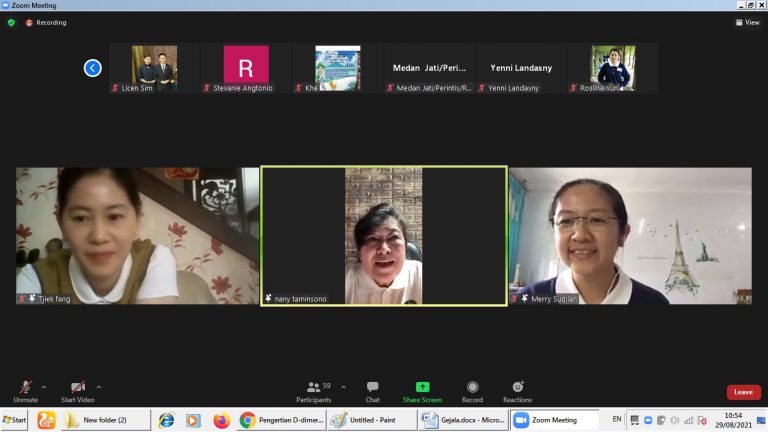Click the red Leave button
This screenshot has width=768, height=432.
743,392
